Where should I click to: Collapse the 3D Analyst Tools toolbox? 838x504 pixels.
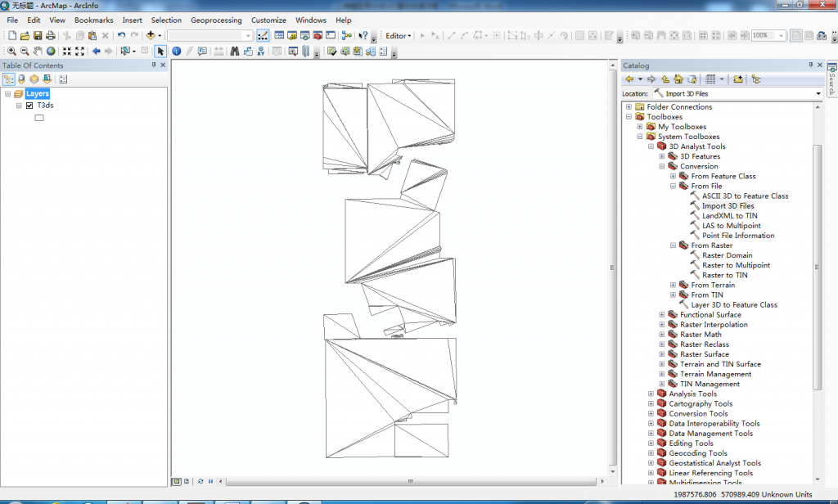pyautogui.click(x=651, y=146)
